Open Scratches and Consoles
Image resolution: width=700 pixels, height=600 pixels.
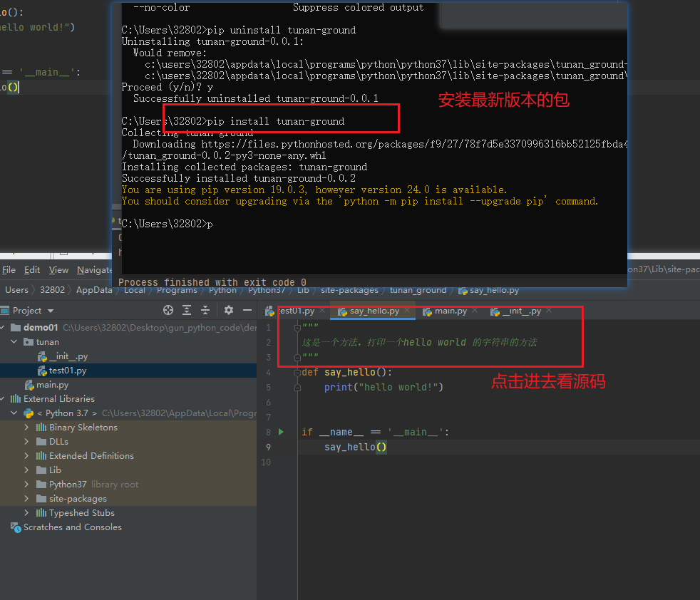click(72, 527)
